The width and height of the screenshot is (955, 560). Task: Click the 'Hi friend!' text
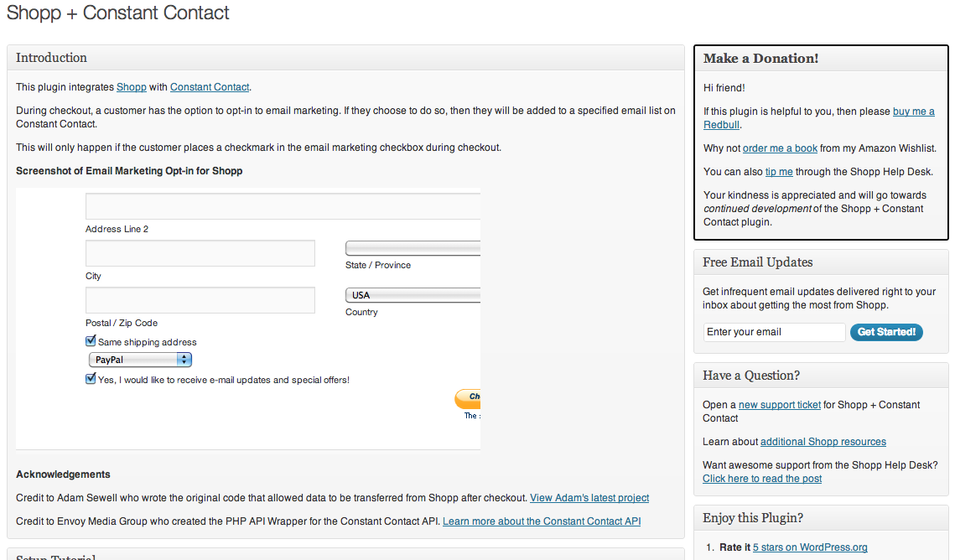[x=724, y=88]
